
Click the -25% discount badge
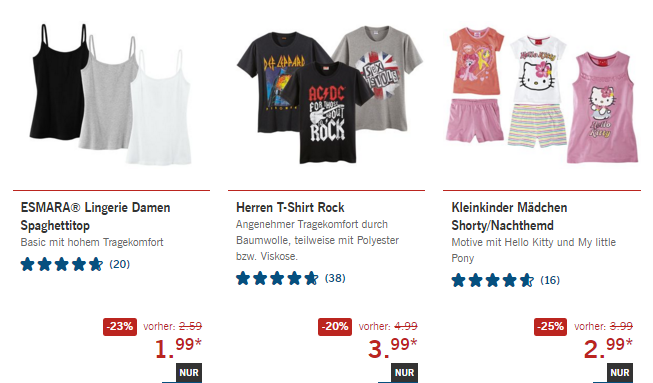point(551,326)
